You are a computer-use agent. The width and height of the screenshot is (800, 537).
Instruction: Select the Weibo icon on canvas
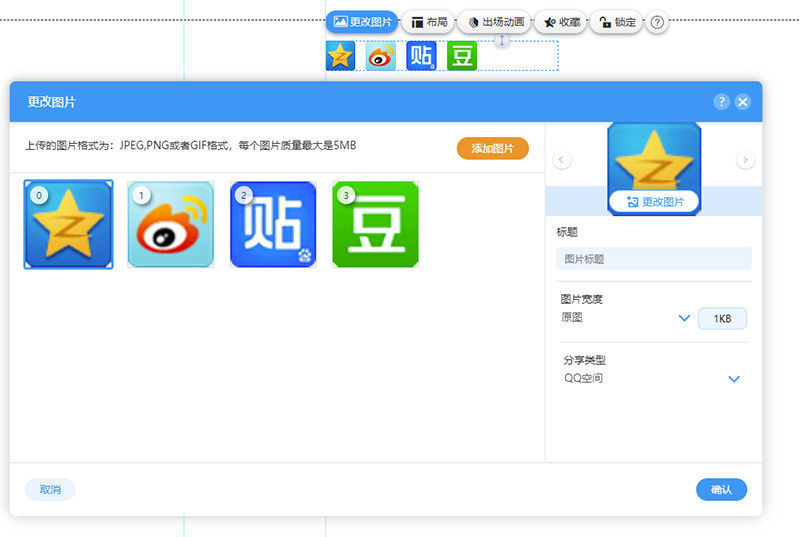point(381,56)
